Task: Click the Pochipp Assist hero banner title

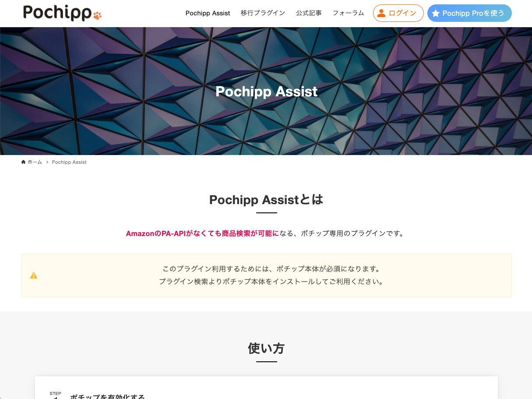Action: pyautogui.click(x=266, y=92)
